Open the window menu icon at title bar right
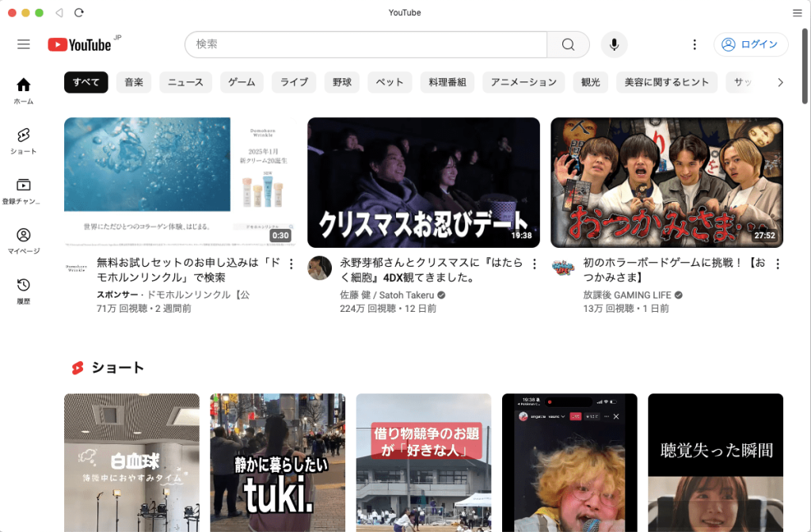The image size is (811, 532). pyautogui.click(x=797, y=13)
